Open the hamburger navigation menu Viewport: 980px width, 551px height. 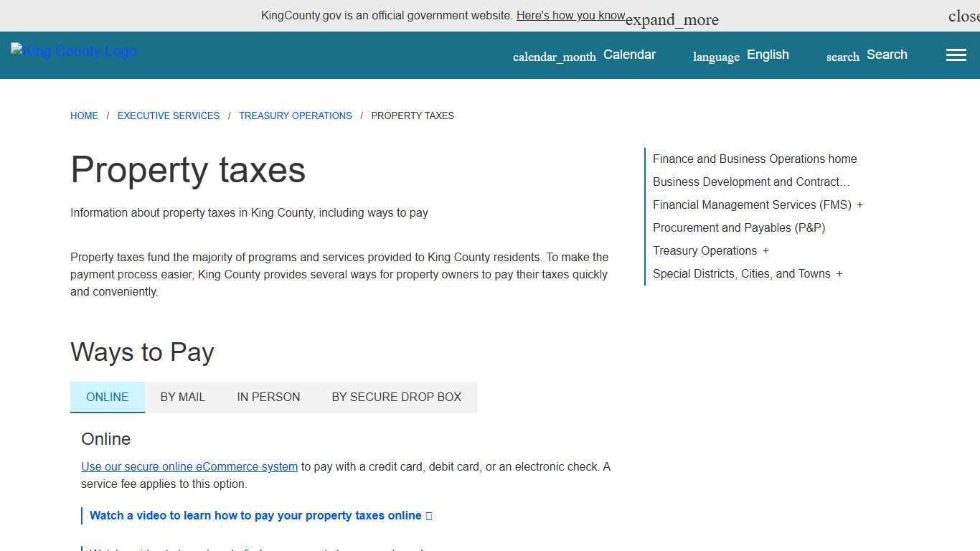[956, 55]
